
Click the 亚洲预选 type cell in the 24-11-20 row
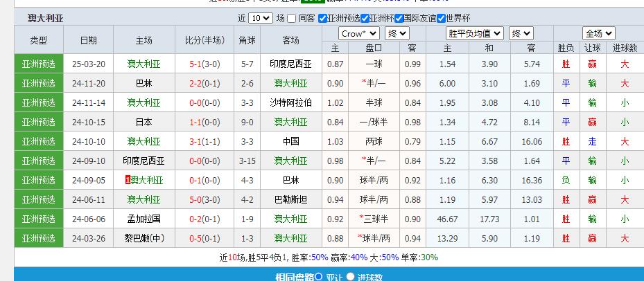pos(39,83)
